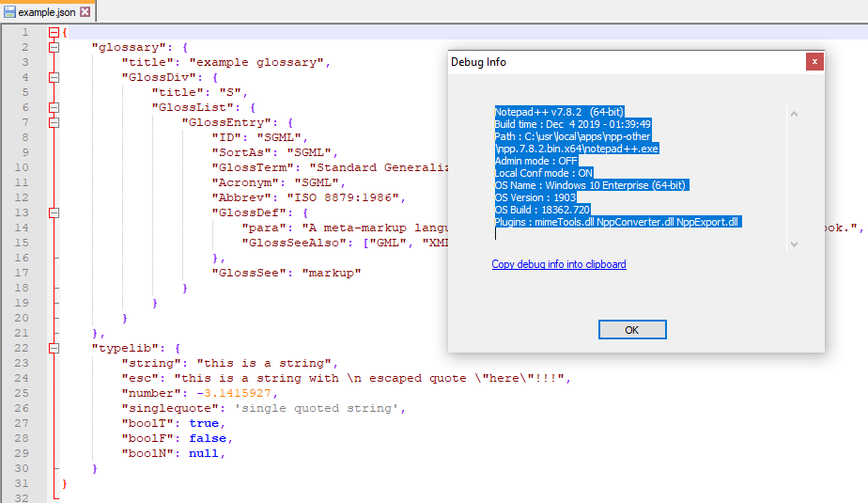Close the example.json tab with its X icon
Image resolution: width=868 pixels, height=503 pixels.
point(85,11)
